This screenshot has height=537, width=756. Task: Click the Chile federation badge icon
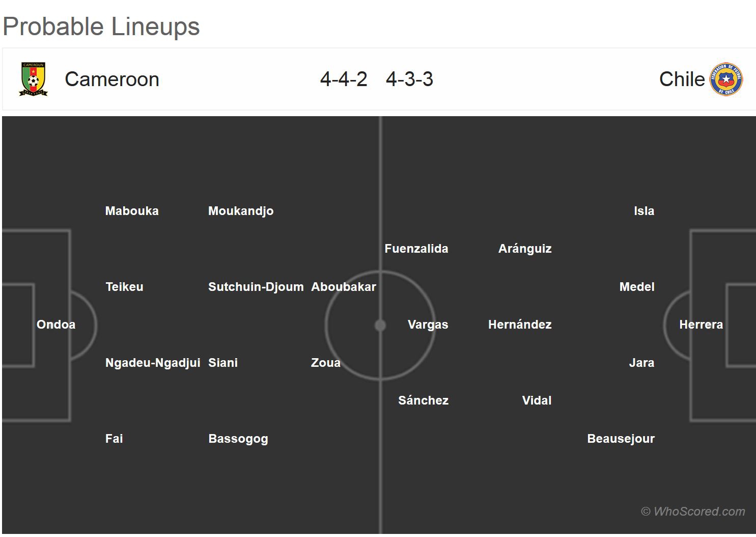(726, 79)
